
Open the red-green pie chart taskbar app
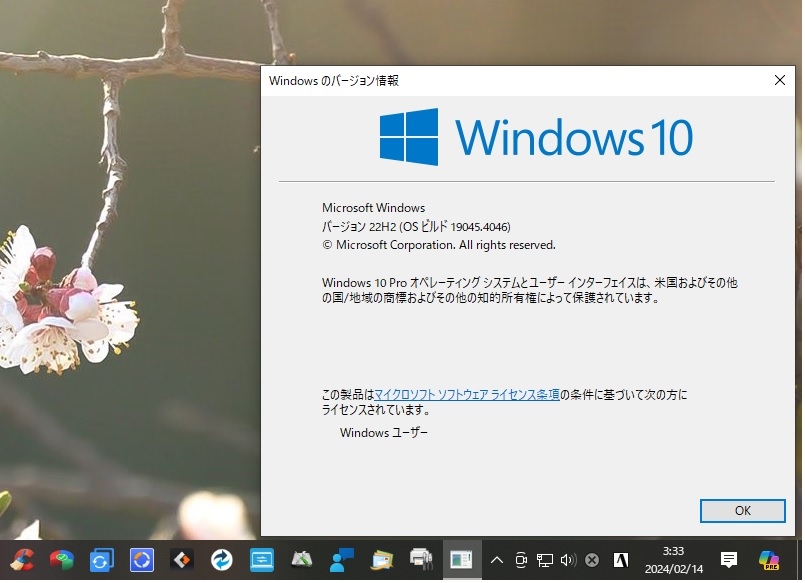tap(62, 561)
